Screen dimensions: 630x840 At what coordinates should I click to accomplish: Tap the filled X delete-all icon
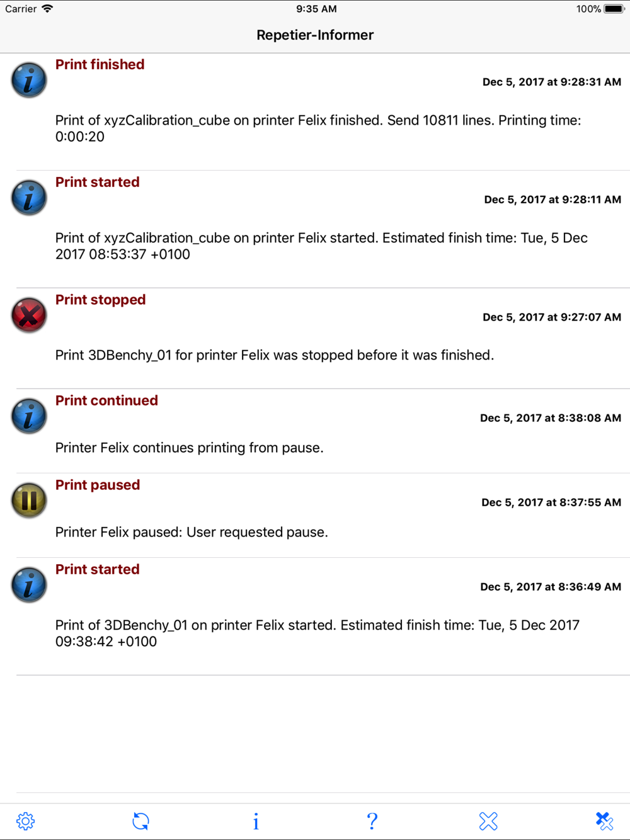pos(604,821)
